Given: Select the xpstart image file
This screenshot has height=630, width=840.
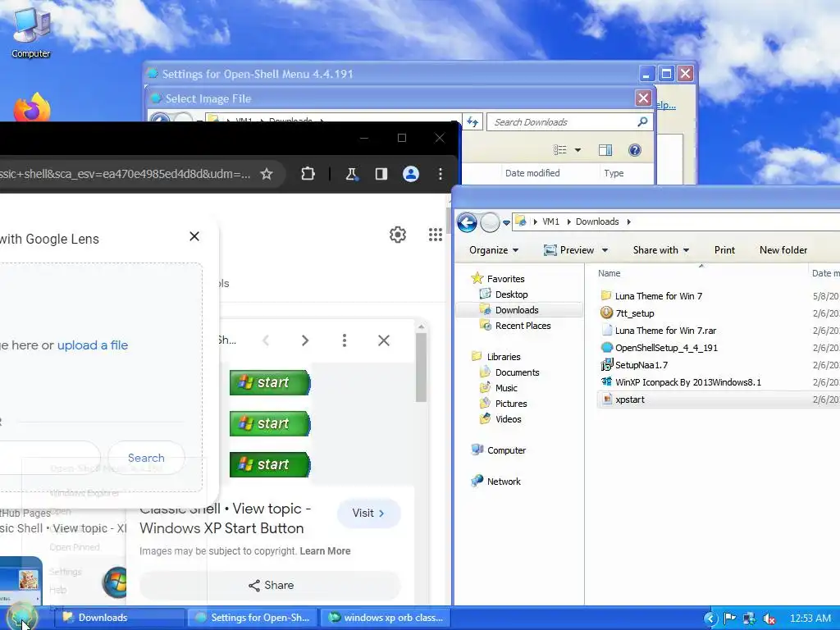Looking at the screenshot, I should point(629,399).
